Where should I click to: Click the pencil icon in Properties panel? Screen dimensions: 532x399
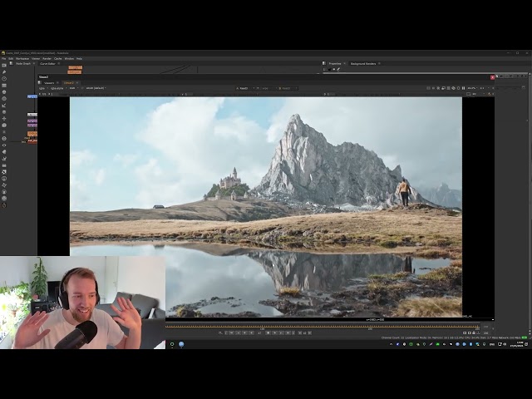[338, 69]
